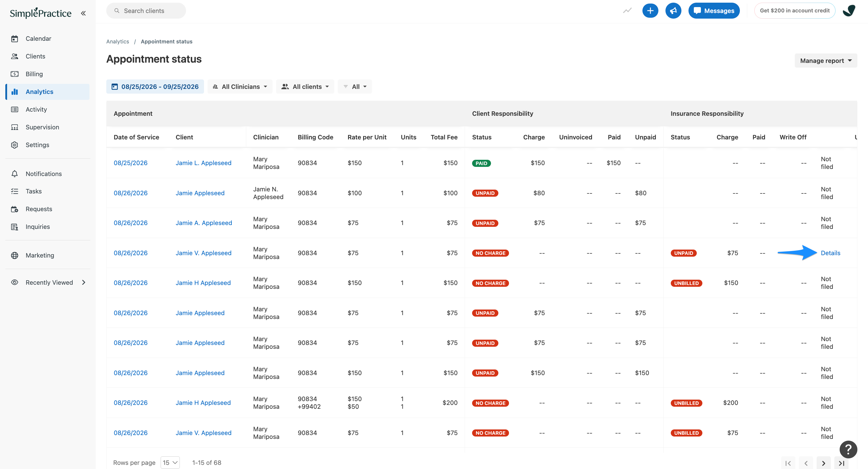
Task: View Notifications bell item
Action: click(48, 174)
